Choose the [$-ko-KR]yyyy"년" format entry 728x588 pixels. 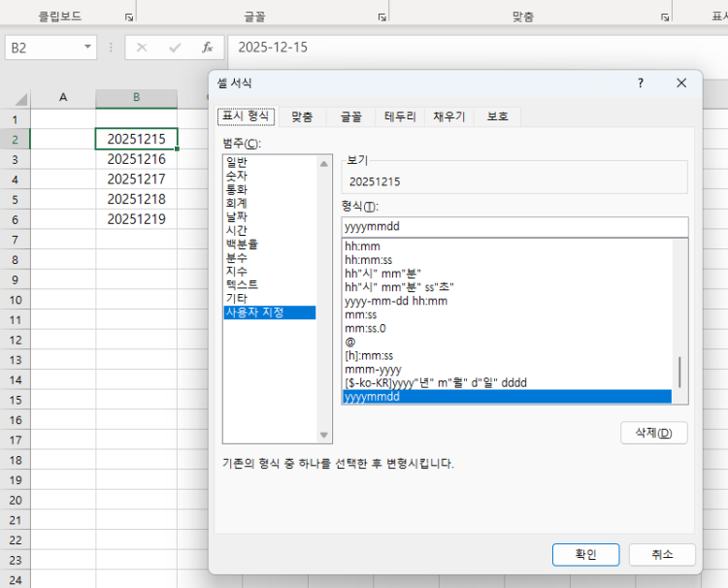tap(507, 383)
